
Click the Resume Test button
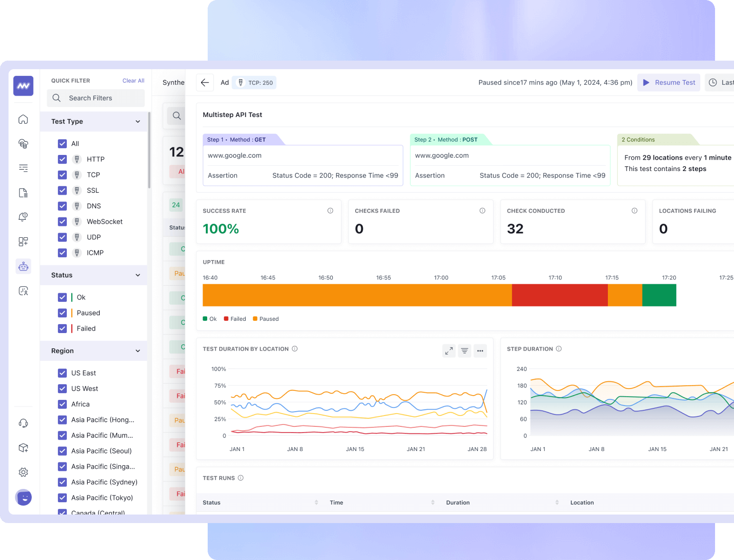point(669,82)
